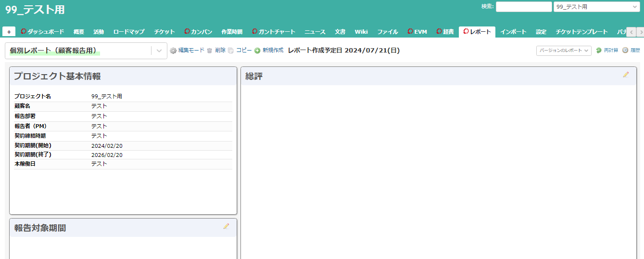Select the チケット tab
The width and height of the screenshot is (644, 259).
click(164, 32)
